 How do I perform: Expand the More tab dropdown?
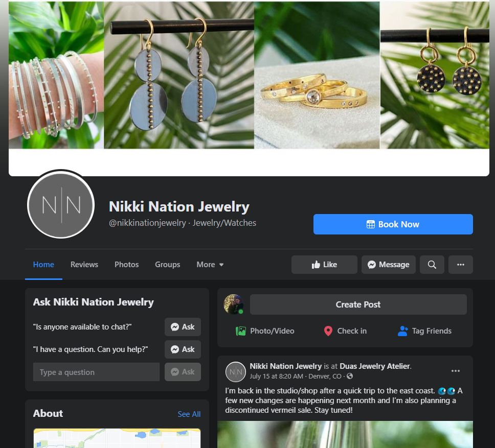[x=210, y=265]
